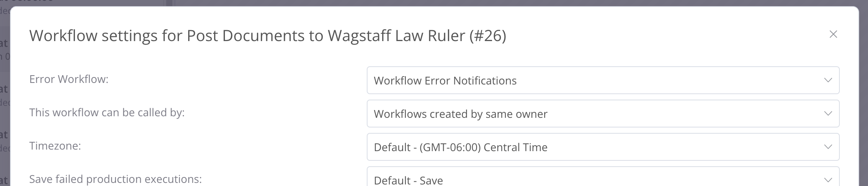The height and width of the screenshot is (186, 868).
Task: Click the 'Error Workflow:' label
Action: coord(69,79)
